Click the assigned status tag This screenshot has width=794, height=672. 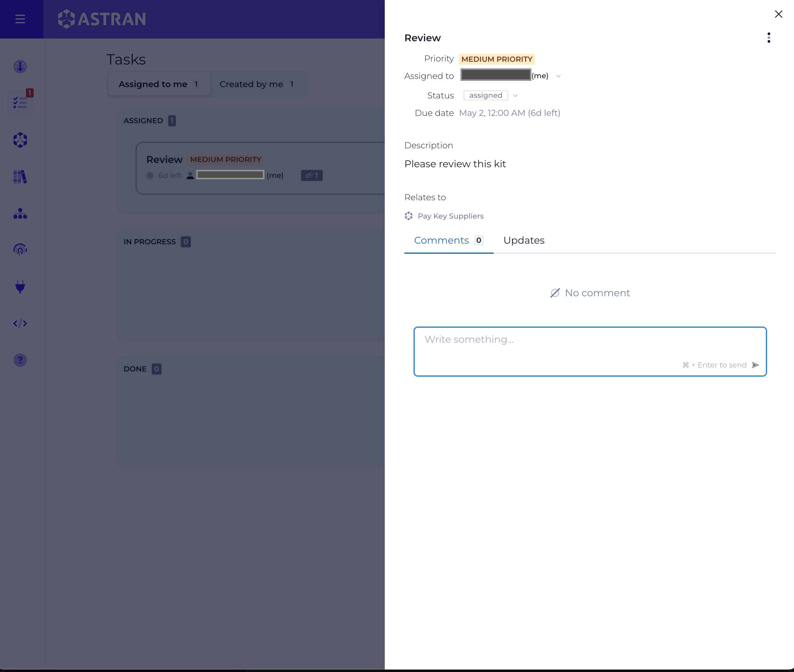click(486, 95)
